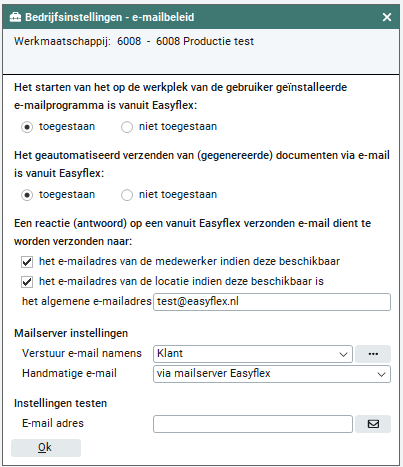
Task: Open options via the three-dots button
Action: 373,354
